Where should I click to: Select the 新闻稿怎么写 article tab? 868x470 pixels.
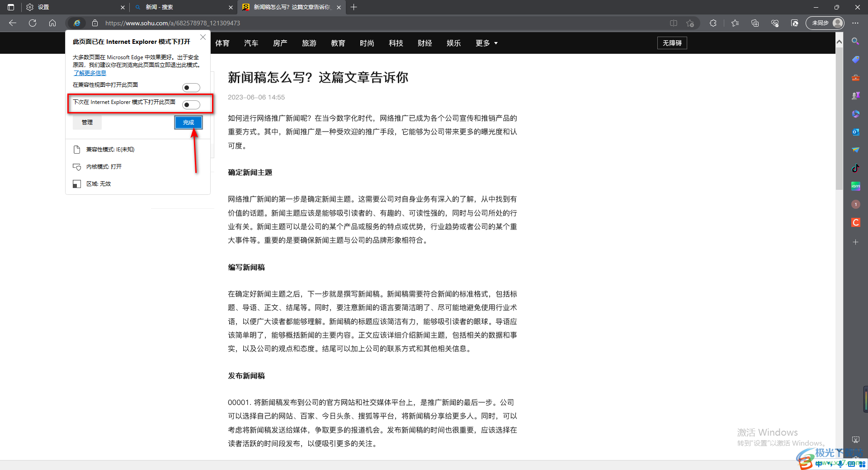[292, 7]
